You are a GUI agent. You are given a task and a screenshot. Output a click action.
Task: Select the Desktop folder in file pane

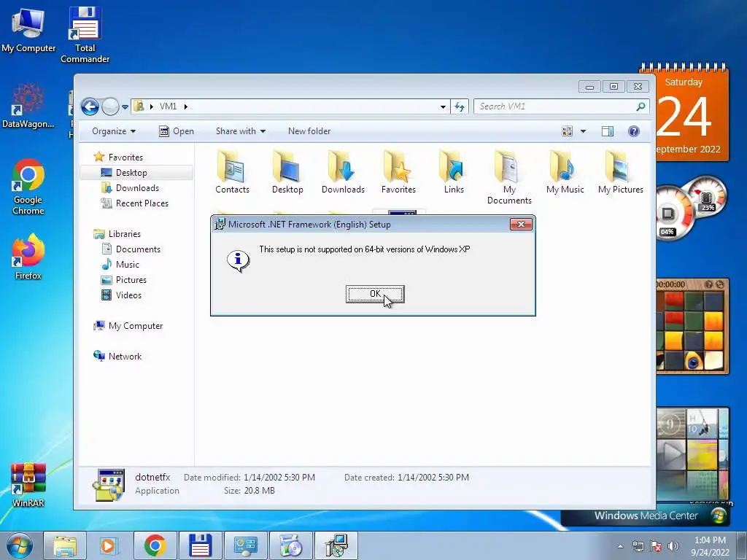287,171
